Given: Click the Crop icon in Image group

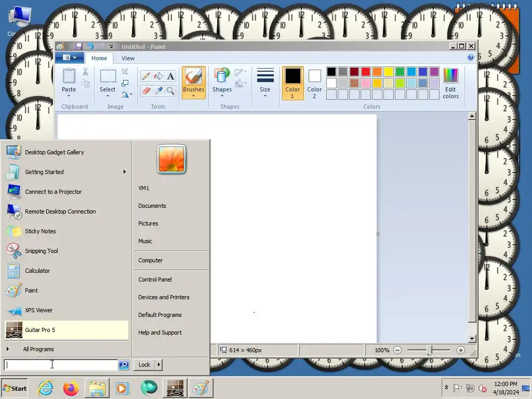Looking at the screenshot, I should 125,71.
